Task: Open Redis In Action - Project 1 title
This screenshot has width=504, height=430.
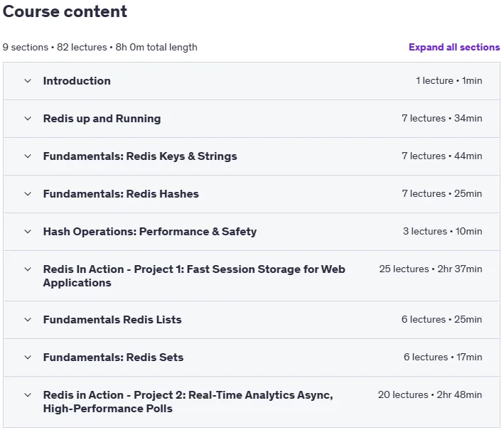Action: point(194,276)
